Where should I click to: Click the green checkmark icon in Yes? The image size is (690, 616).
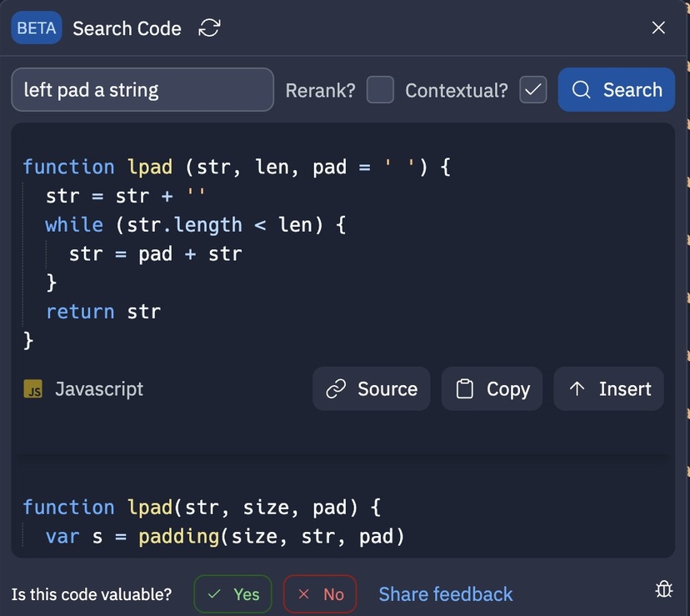pyautogui.click(x=216, y=593)
